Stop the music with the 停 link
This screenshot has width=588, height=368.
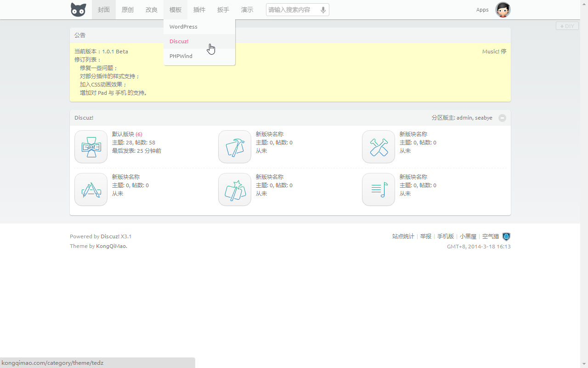503,52
